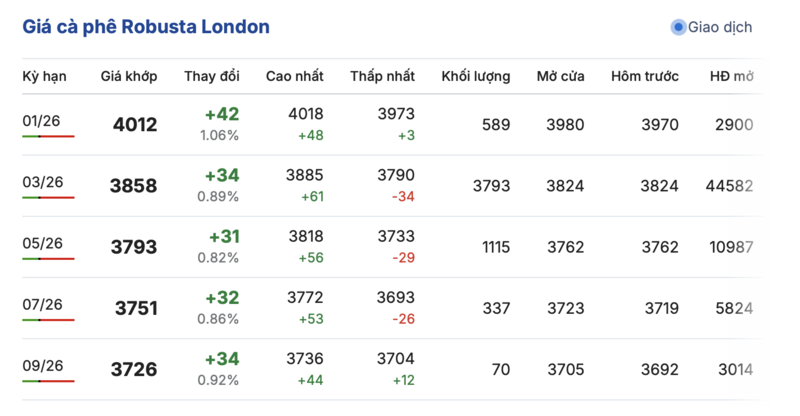The image size is (800, 416).
Task: Click the +34 change for 03/26
Action: 221,175
